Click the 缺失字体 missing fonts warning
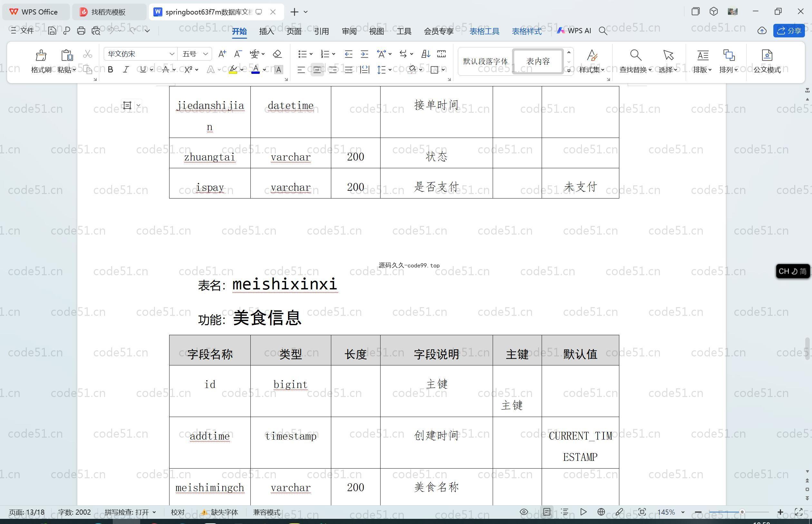The height and width of the screenshot is (524, 812). (x=220, y=512)
